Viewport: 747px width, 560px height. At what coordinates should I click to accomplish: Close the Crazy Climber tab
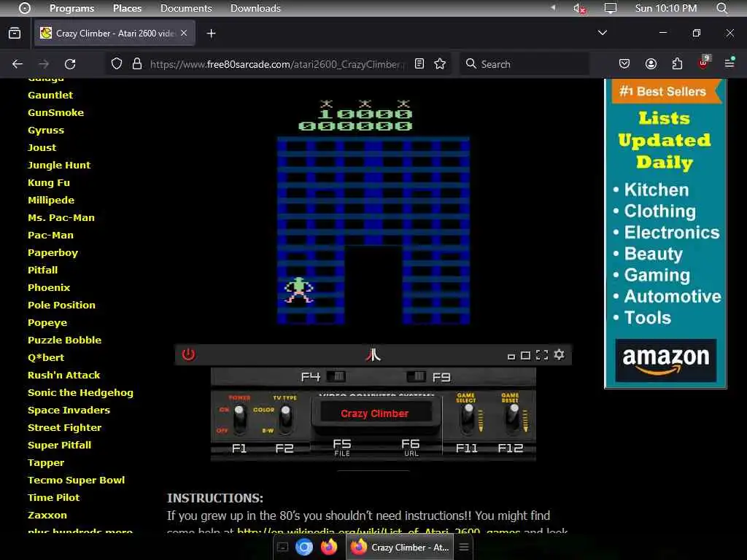point(184,34)
